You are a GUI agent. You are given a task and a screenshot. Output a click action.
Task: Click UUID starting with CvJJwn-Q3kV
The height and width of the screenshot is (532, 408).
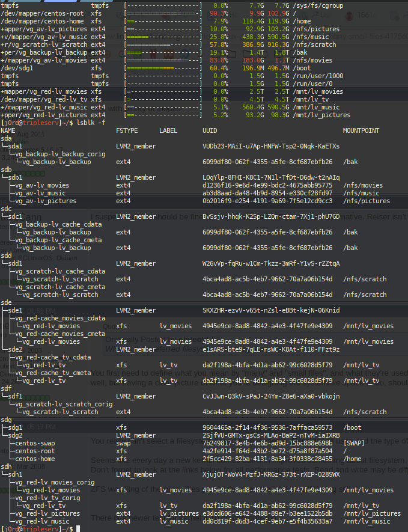271,396
